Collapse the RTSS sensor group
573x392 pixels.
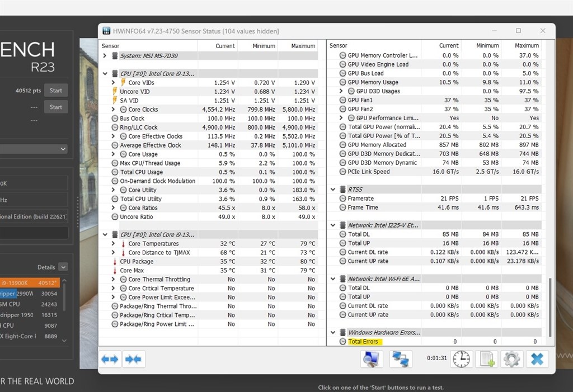coord(333,189)
